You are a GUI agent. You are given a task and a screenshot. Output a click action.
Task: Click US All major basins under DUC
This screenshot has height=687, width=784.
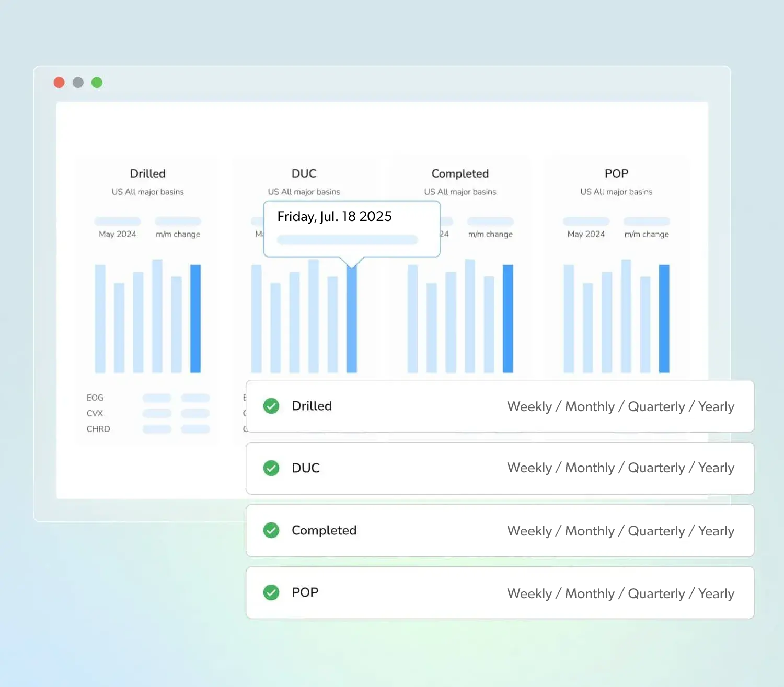click(x=304, y=192)
